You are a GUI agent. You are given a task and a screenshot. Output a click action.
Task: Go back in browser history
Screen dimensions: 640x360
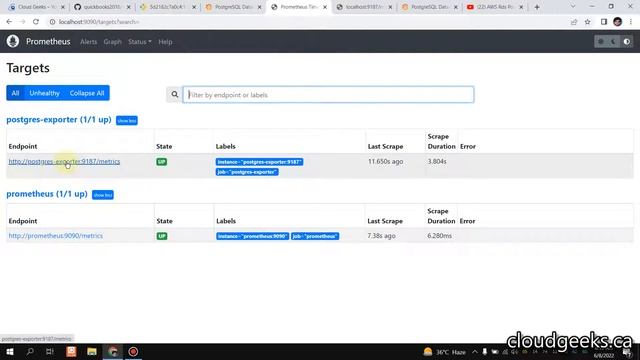[9, 22]
